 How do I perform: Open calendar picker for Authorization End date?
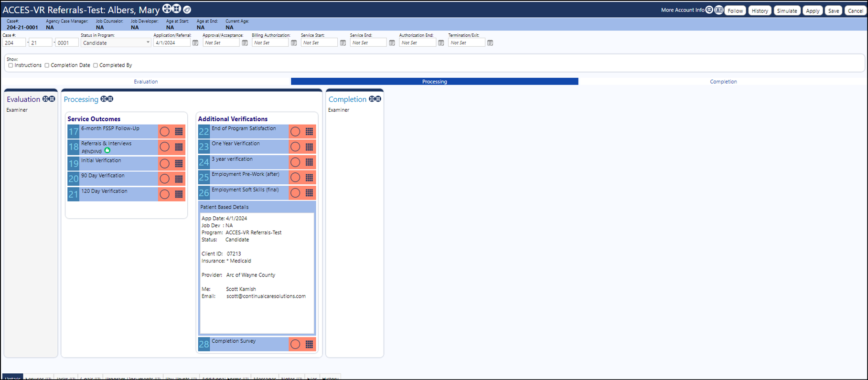(441, 43)
